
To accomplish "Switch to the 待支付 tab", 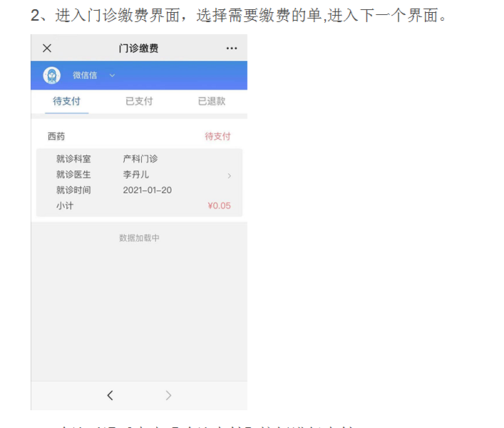I will click(66, 101).
